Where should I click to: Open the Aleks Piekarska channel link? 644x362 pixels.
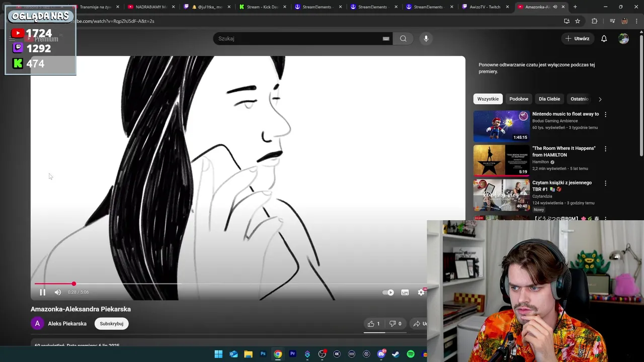67,324
